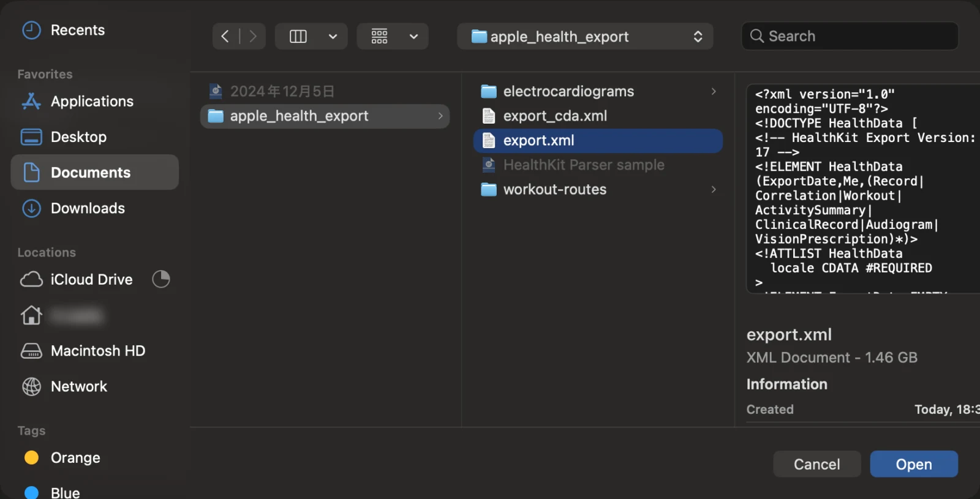Click the Applications icon in sidebar
The image size is (980, 499).
click(x=31, y=101)
